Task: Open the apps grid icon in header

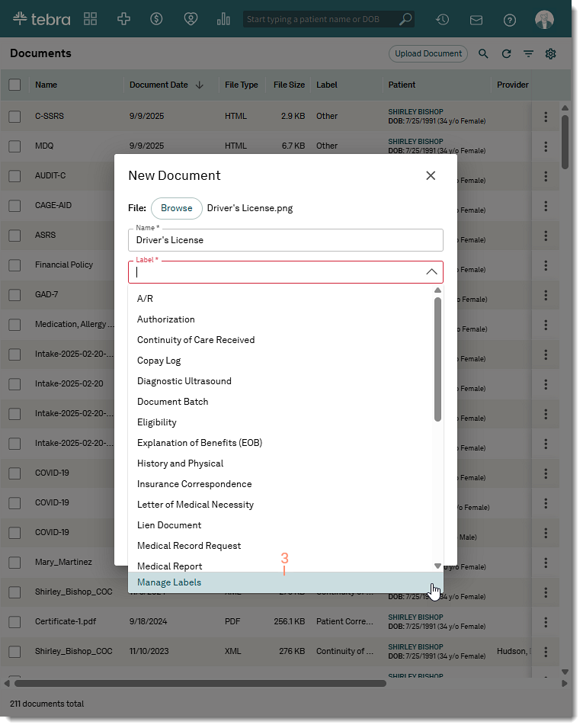Action: pyautogui.click(x=91, y=19)
